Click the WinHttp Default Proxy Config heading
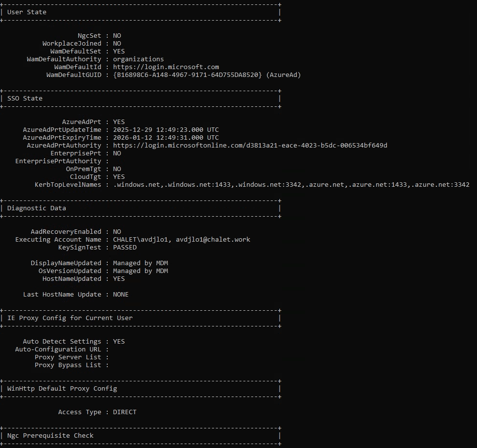 pos(62,389)
